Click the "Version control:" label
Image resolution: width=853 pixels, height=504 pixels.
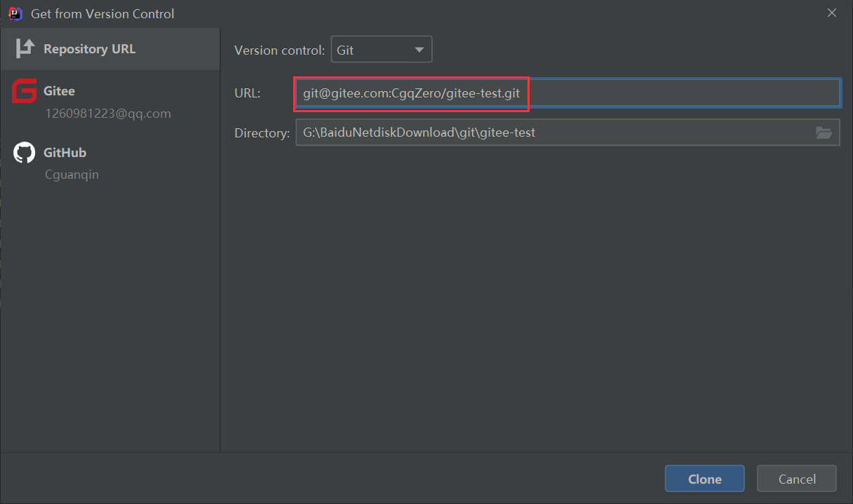click(279, 50)
